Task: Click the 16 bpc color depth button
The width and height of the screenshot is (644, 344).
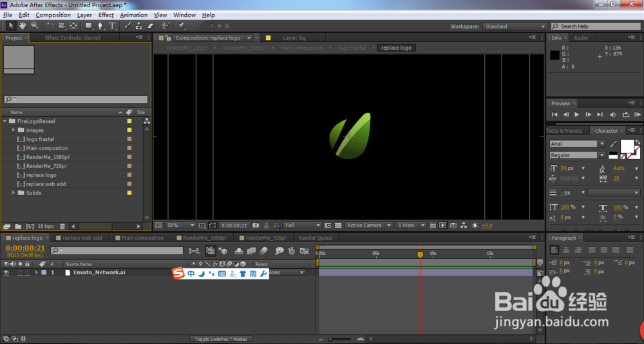Action: (46, 227)
